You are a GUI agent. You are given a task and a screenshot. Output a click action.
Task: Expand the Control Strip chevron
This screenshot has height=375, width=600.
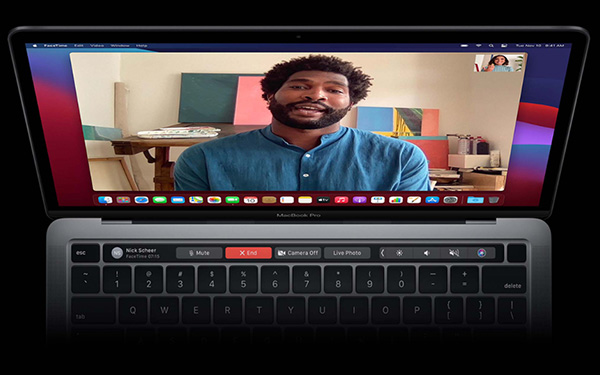(x=382, y=253)
